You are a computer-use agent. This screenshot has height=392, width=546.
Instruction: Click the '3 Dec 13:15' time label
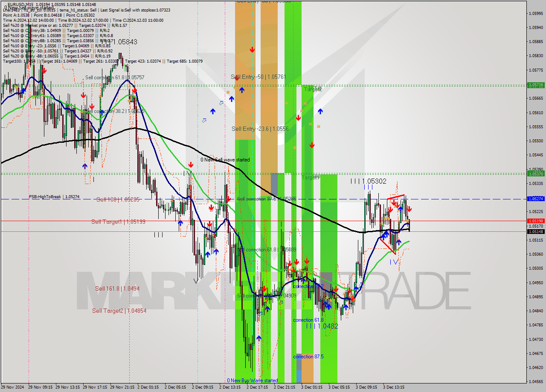coord(394,387)
